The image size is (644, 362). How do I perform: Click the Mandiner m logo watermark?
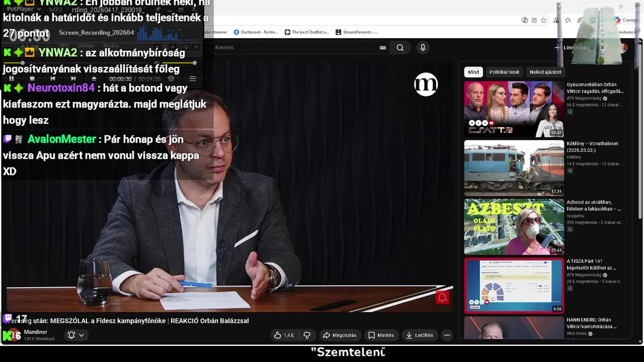pos(426,84)
